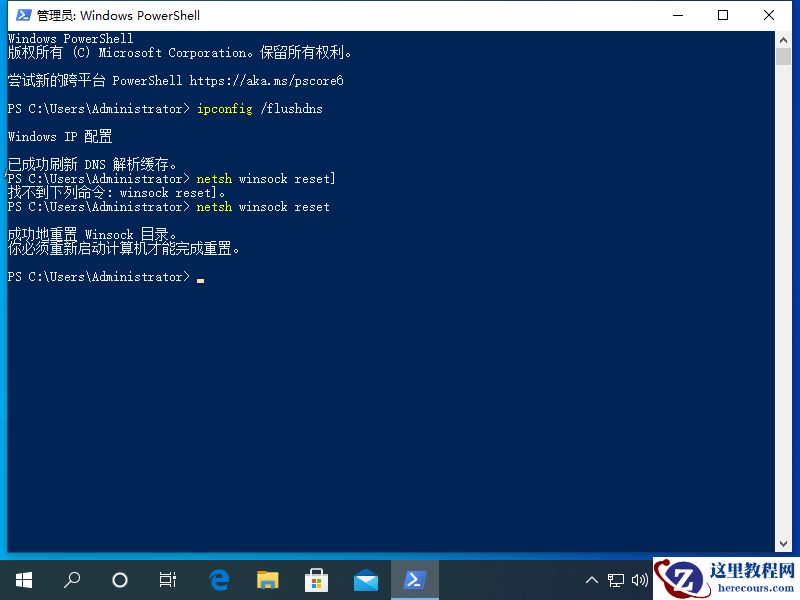Open the Microsoft Store
The width and height of the screenshot is (800, 600).
tap(316, 580)
